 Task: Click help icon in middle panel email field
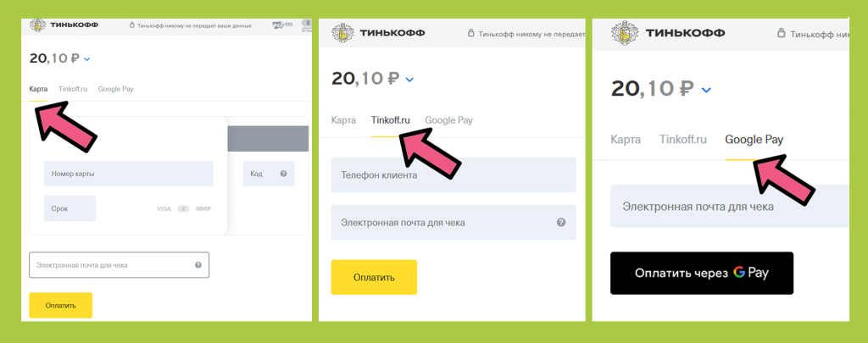(x=561, y=223)
